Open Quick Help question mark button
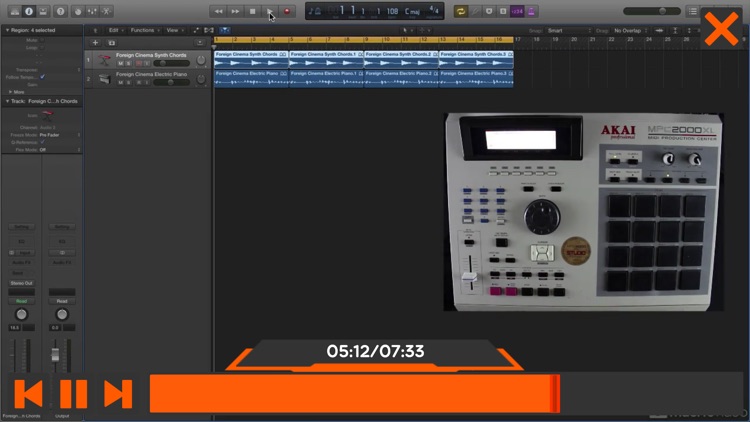The height and width of the screenshot is (422, 750). tap(60, 11)
